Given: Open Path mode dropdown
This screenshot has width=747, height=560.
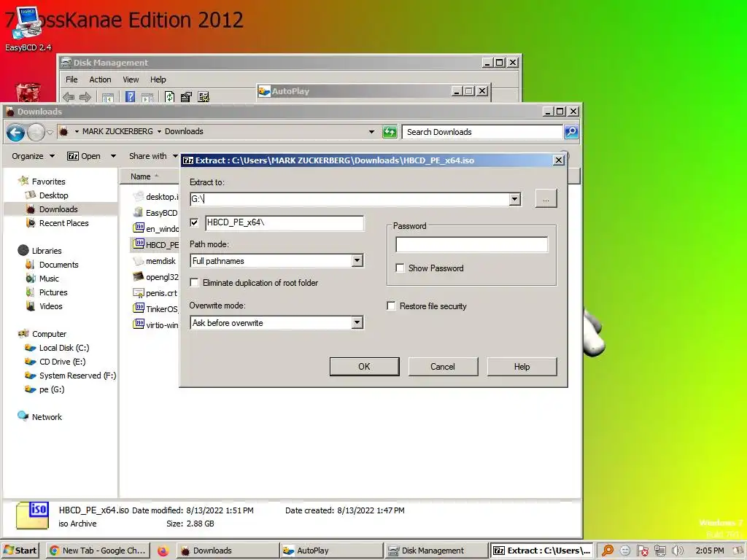Looking at the screenshot, I should [357, 260].
